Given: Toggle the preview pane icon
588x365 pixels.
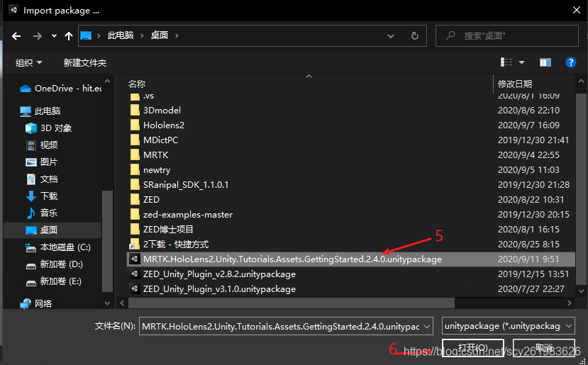Looking at the screenshot, I should coord(545,62).
